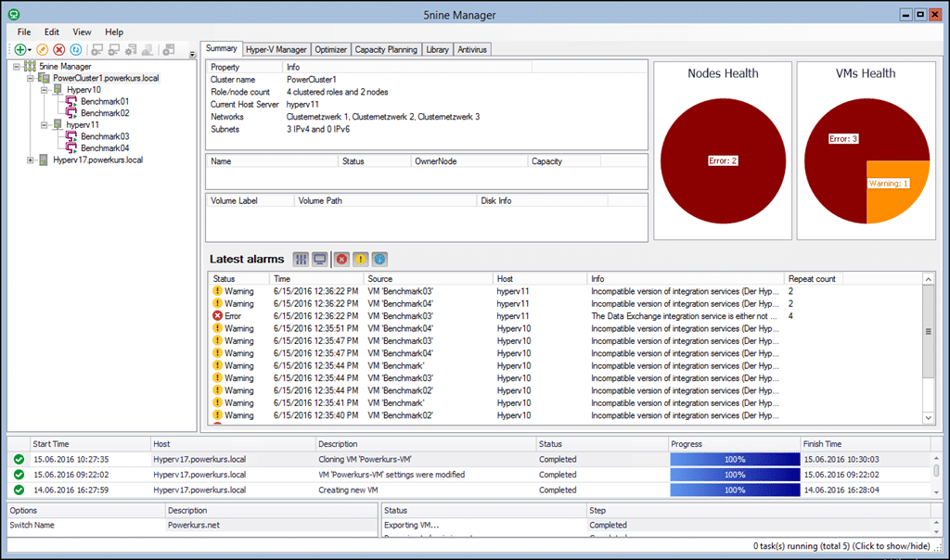This screenshot has width=950, height=560.
Task: Click the Benchmark04 VM icon in tree
Action: click(71, 147)
